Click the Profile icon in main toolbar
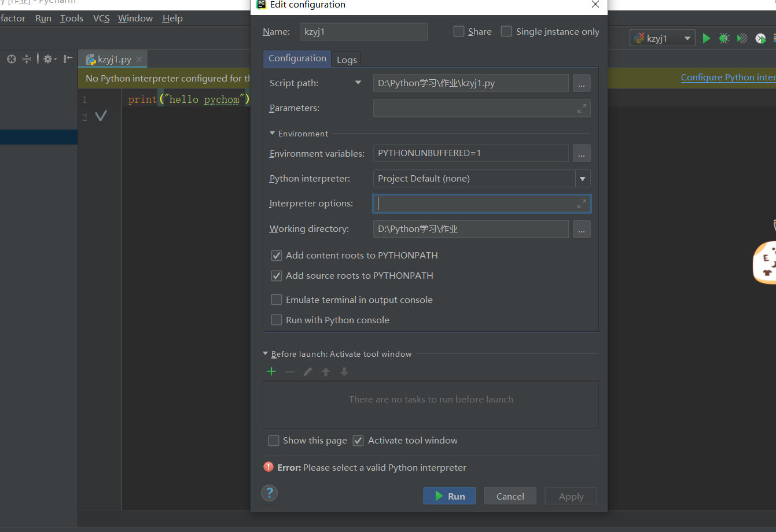 click(x=760, y=38)
